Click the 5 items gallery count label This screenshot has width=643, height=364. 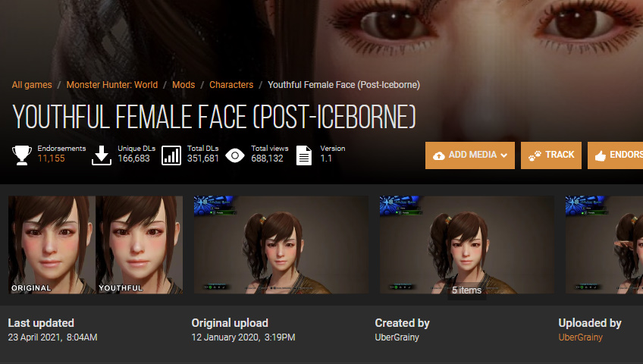[466, 290]
